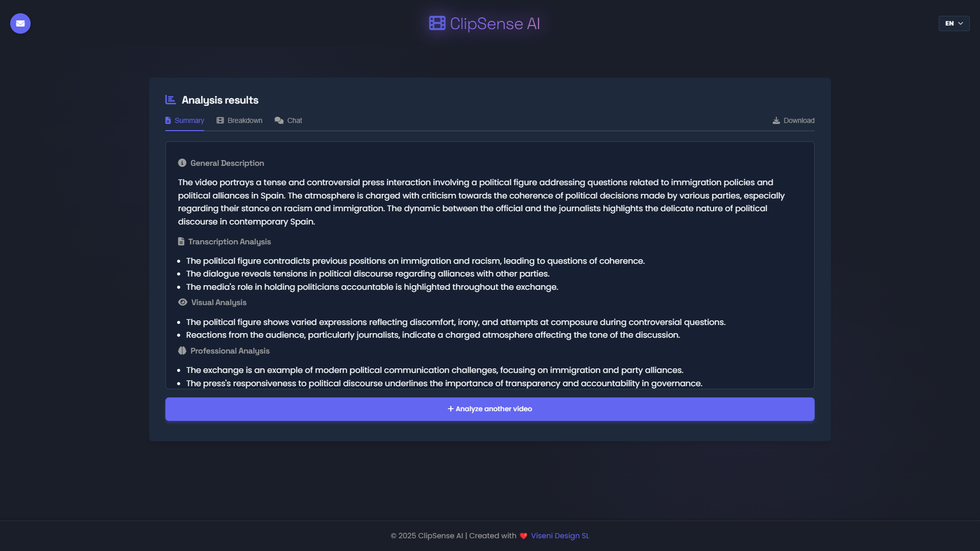The image size is (980, 551).
Task: Click the Download tray icon
Action: point(776,121)
